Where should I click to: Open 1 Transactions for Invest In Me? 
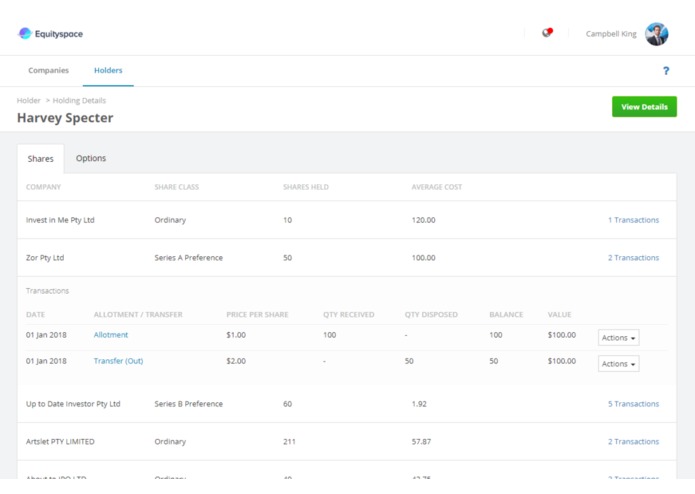tap(633, 220)
